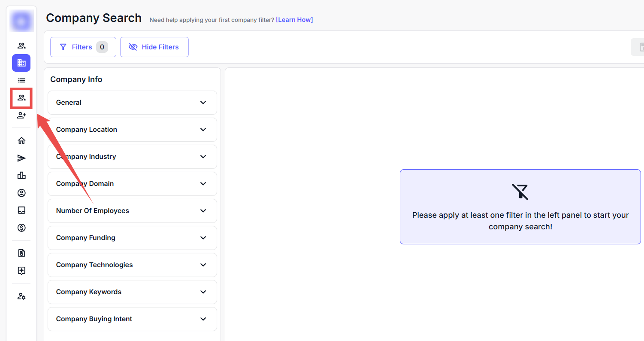
Task: Open the inbox tray icon
Action: (x=21, y=210)
